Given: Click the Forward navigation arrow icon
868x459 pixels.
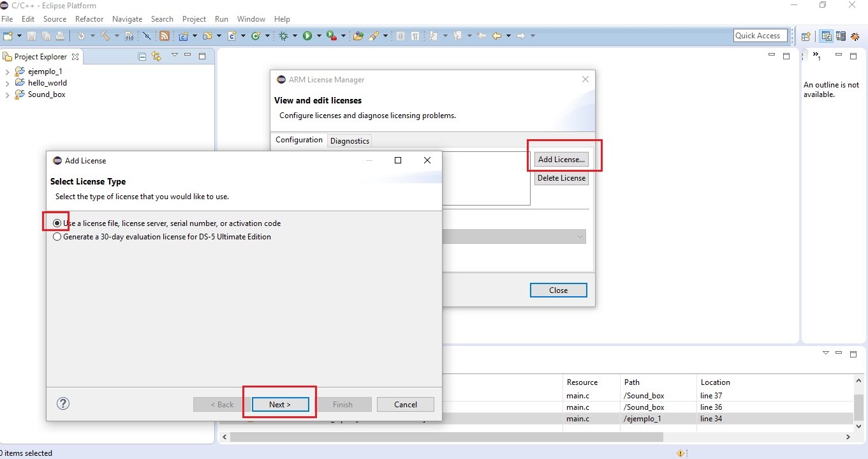Looking at the screenshot, I should point(521,36).
